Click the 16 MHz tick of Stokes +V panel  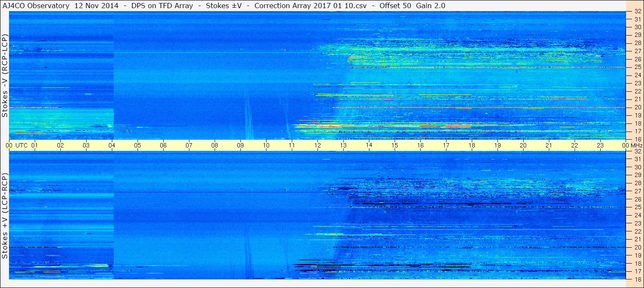(637, 279)
